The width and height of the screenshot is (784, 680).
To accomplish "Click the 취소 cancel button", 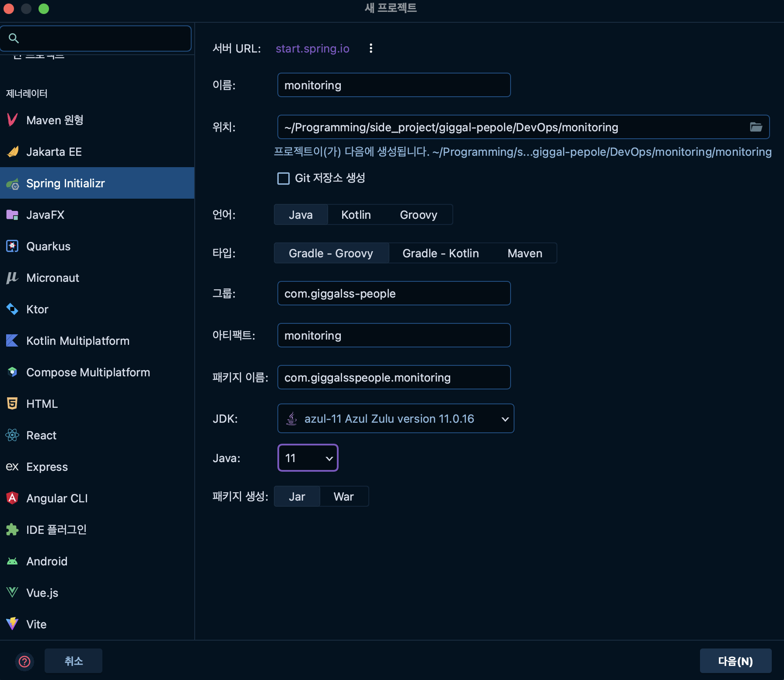I will [73, 661].
